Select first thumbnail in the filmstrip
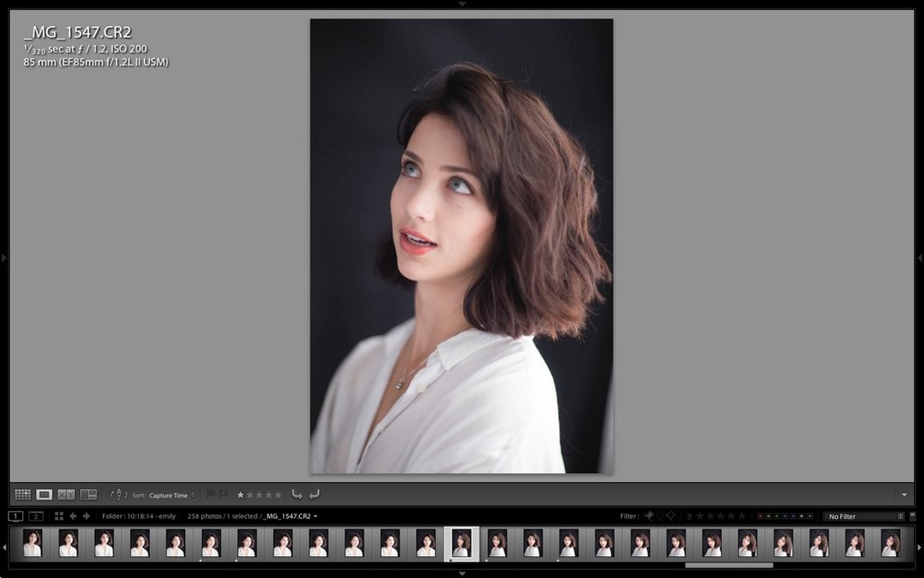Viewport: 924px width, 578px height. click(33, 543)
